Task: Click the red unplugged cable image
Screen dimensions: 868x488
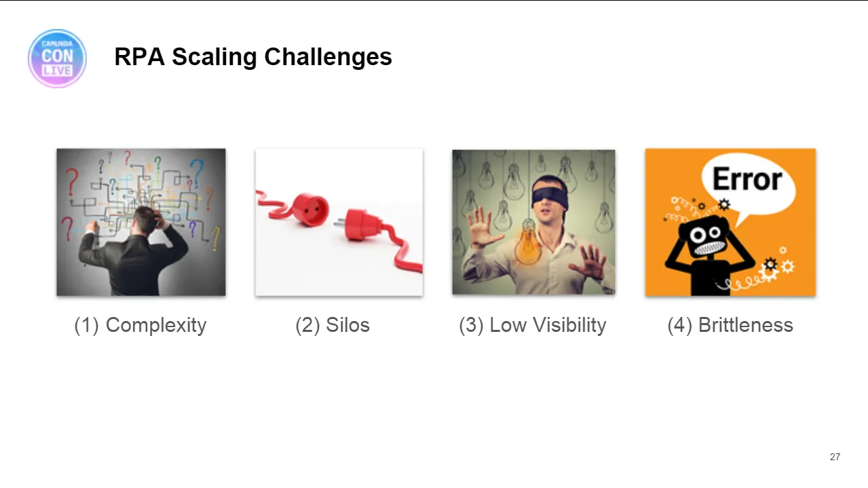Action: tap(339, 222)
